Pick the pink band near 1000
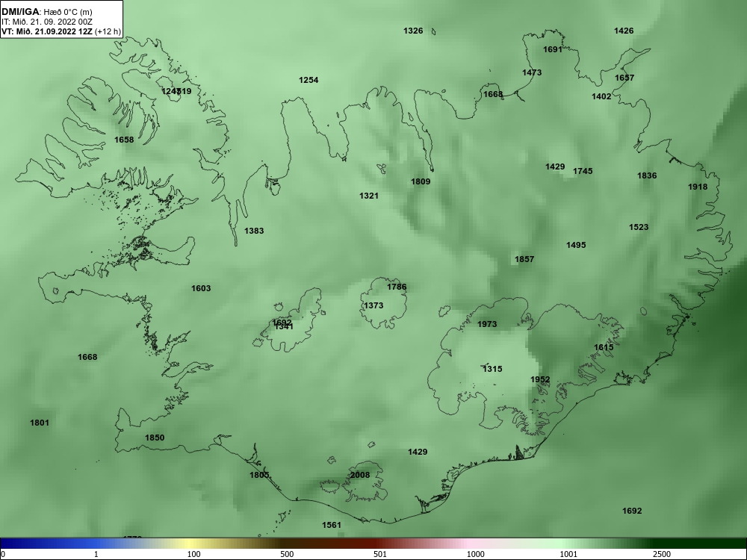Screen dimensions: 747x560 [469, 544]
